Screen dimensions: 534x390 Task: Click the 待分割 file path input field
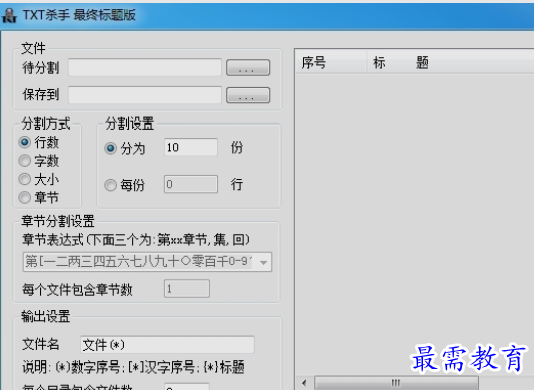click(145, 67)
